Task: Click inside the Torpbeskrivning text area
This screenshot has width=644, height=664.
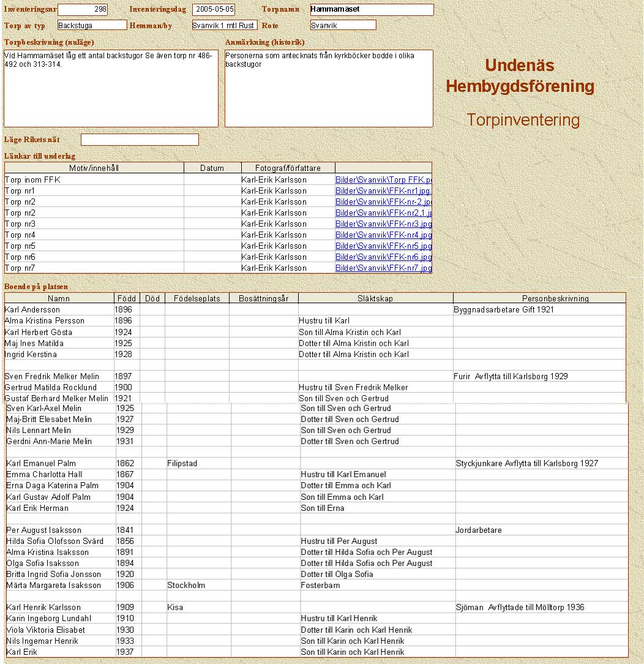Action: coord(111,92)
